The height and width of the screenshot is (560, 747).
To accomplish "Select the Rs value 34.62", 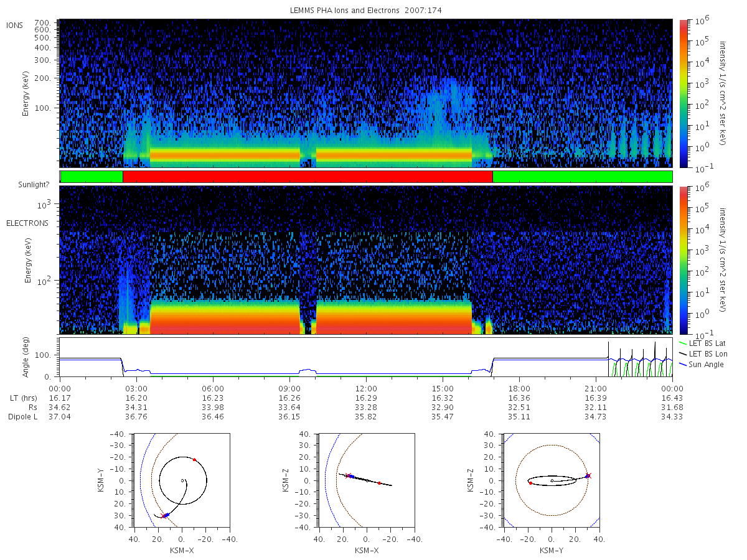I will click(60, 407).
